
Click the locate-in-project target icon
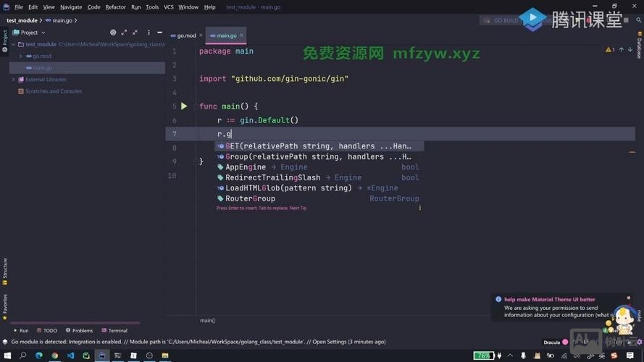pos(113,33)
